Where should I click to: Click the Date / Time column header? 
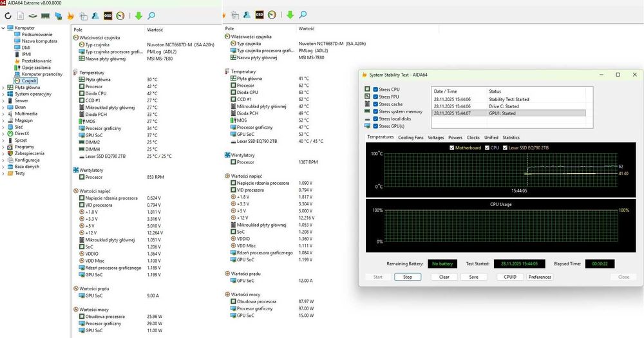tap(459, 91)
